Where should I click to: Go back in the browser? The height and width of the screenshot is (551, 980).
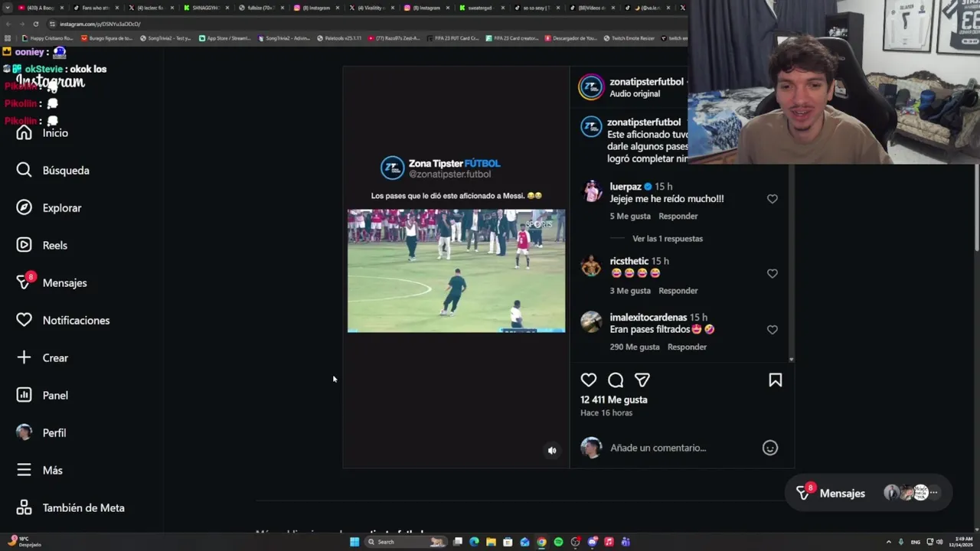pyautogui.click(x=8, y=24)
